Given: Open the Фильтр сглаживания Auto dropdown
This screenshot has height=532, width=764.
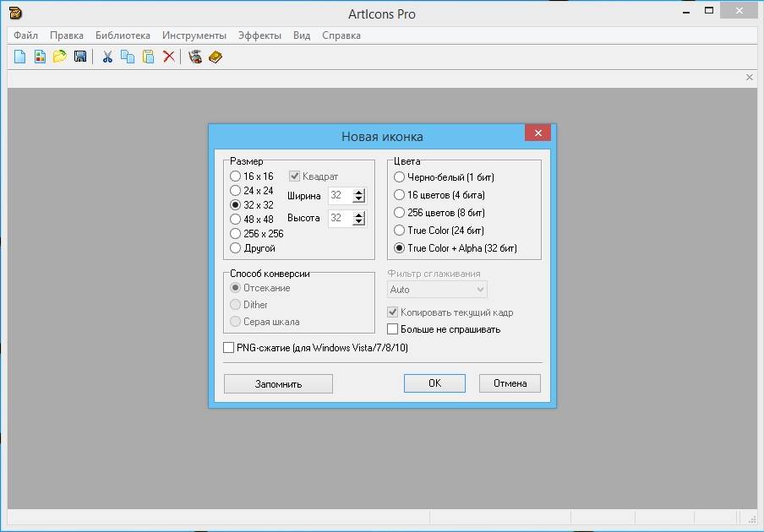Looking at the screenshot, I should (437, 290).
